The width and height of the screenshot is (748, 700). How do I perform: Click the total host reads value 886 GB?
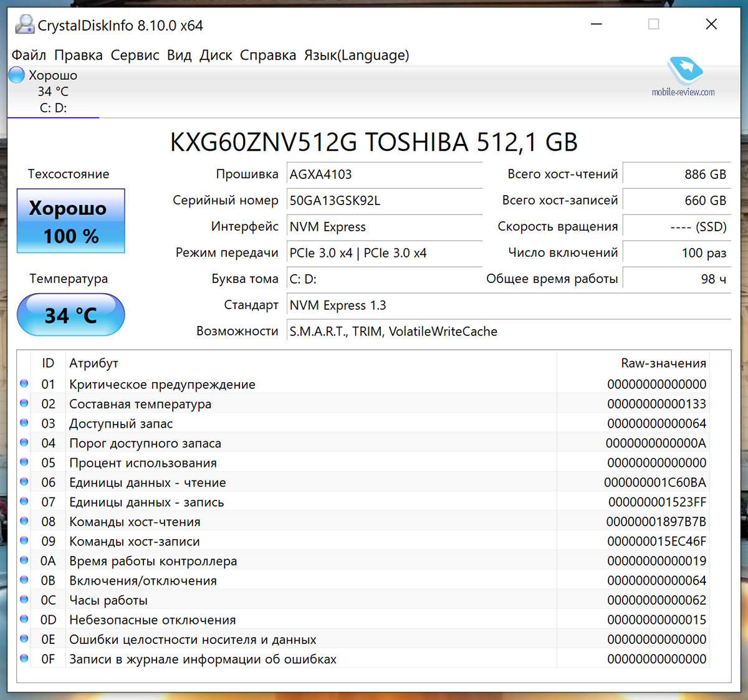(677, 175)
